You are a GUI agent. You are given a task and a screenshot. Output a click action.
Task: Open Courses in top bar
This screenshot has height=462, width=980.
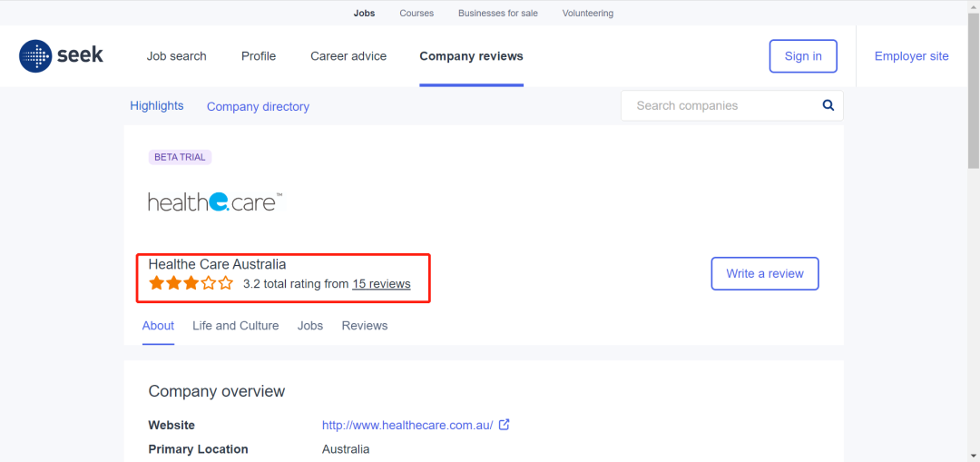click(x=416, y=13)
